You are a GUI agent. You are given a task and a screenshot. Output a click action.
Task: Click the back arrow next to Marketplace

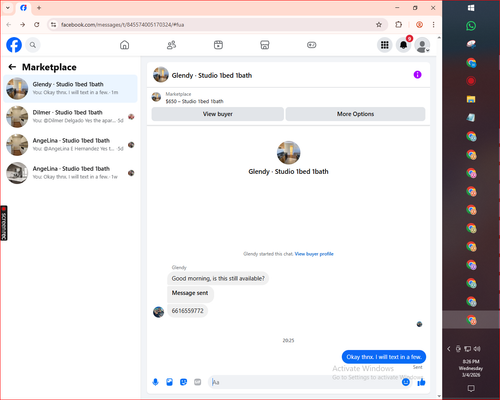click(12, 67)
